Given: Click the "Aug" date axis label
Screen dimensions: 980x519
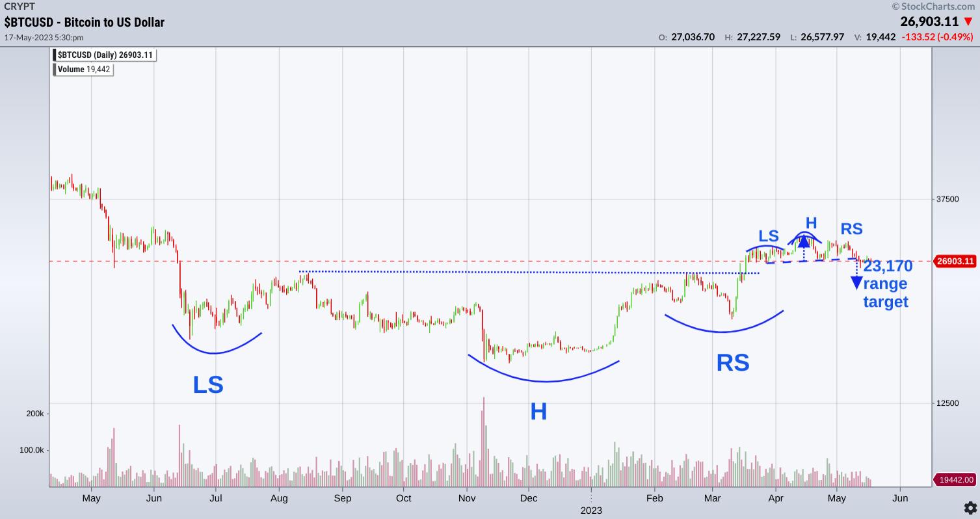Looking at the screenshot, I should 279,498.
